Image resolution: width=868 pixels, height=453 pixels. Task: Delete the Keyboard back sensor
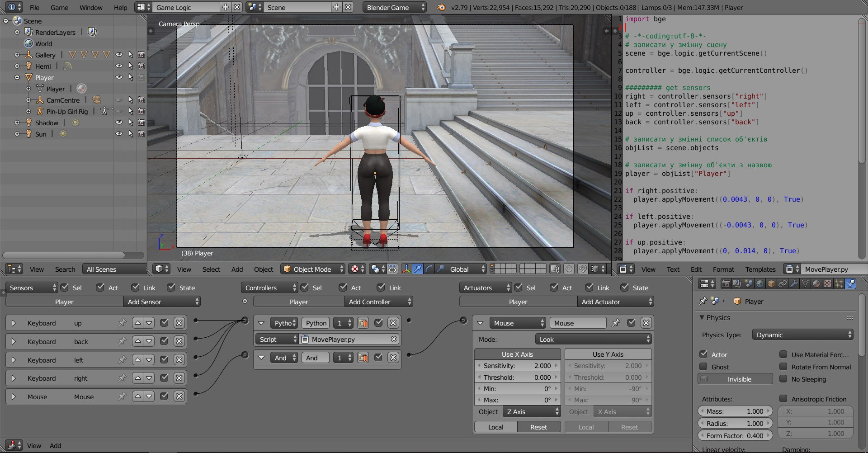(179, 341)
